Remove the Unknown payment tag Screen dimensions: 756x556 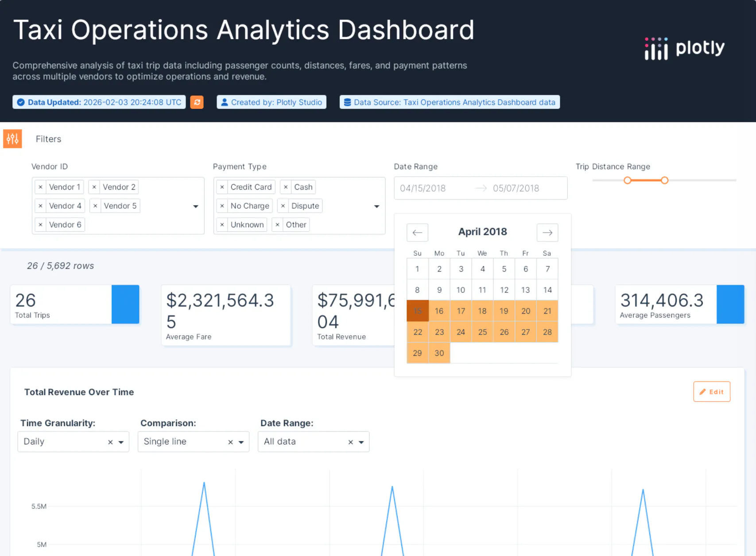coord(222,225)
